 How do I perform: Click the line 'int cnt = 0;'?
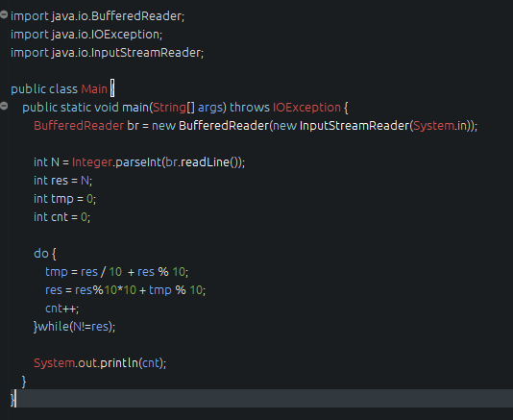61,217
